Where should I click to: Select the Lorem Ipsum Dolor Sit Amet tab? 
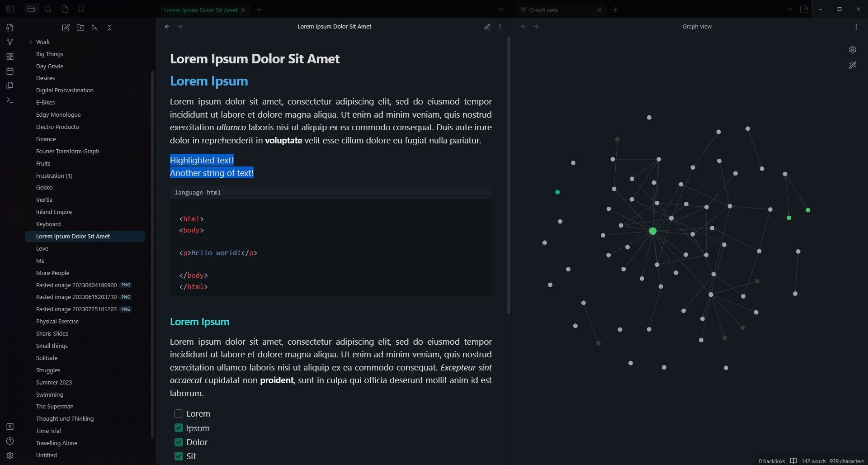pos(200,10)
